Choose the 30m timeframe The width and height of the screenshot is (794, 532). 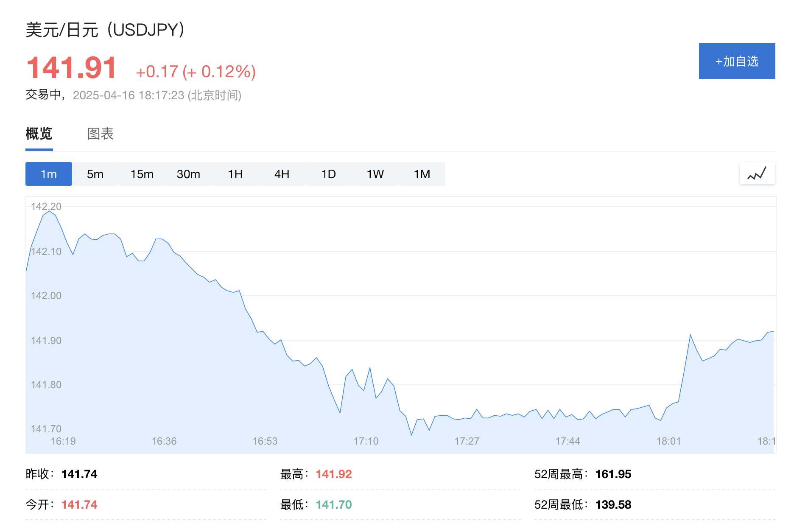(x=189, y=174)
